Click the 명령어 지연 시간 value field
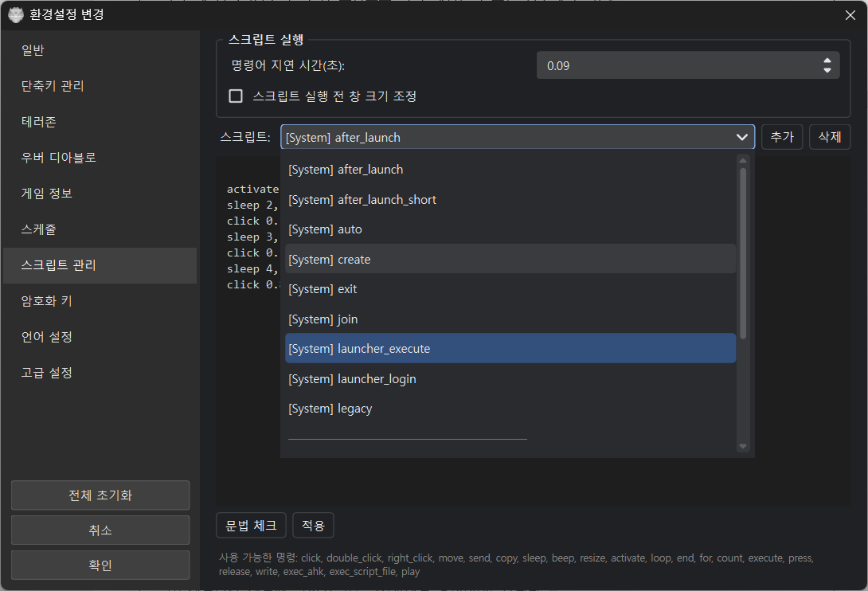Viewport: 868px width, 591px height. point(677,66)
